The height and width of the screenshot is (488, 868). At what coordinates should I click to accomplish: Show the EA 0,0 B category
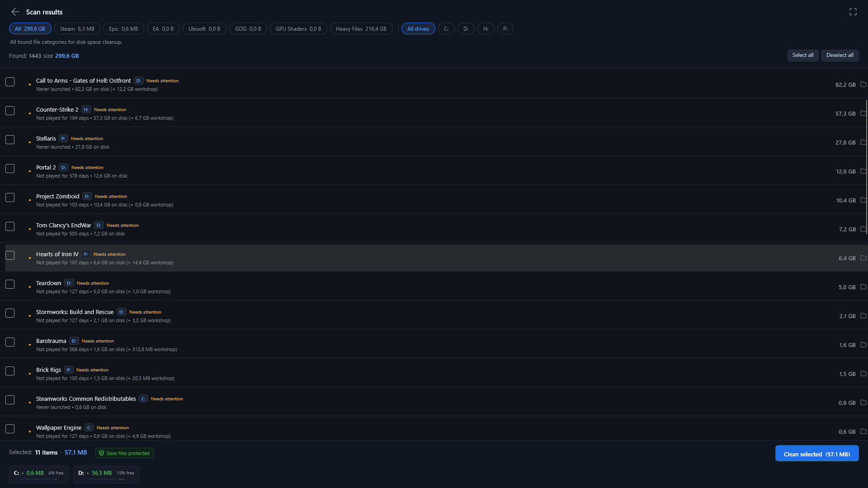point(163,28)
